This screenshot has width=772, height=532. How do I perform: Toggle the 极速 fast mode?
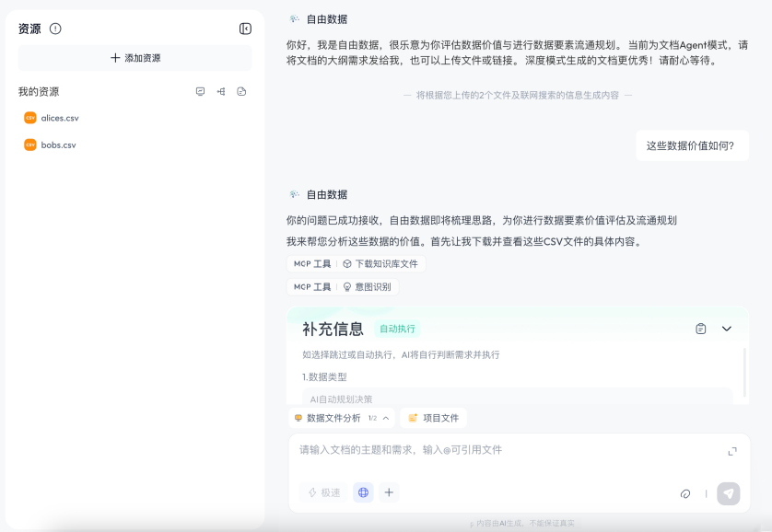point(323,492)
